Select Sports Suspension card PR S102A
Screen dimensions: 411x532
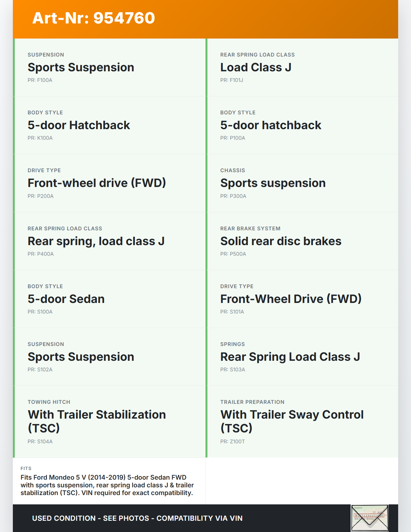point(109,357)
